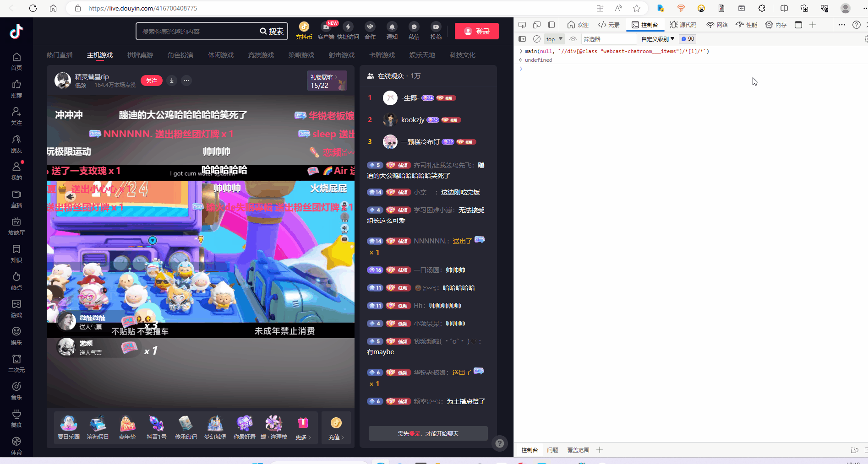
Task: Expand 更多 gifts list
Action: pyautogui.click(x=303, y=428)
